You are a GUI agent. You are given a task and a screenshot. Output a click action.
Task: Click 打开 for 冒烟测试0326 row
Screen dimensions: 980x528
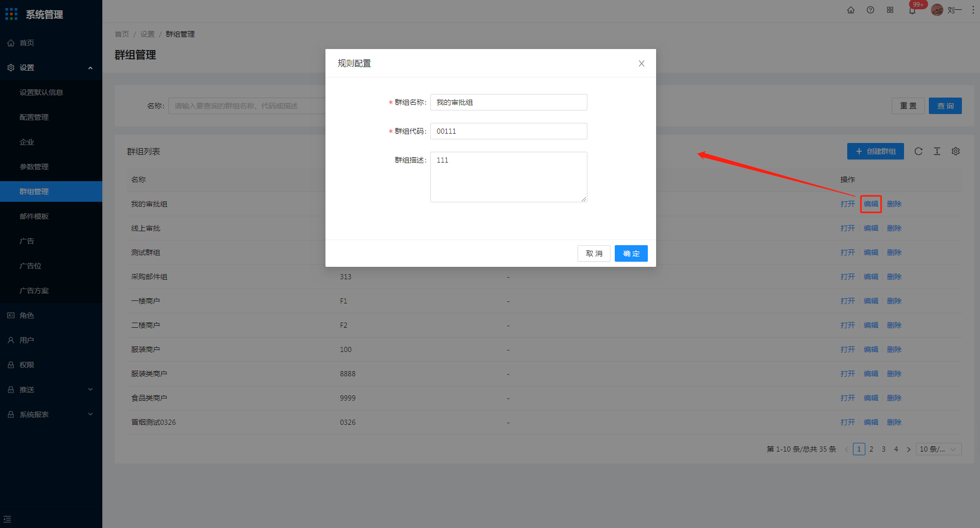[848, 422]
